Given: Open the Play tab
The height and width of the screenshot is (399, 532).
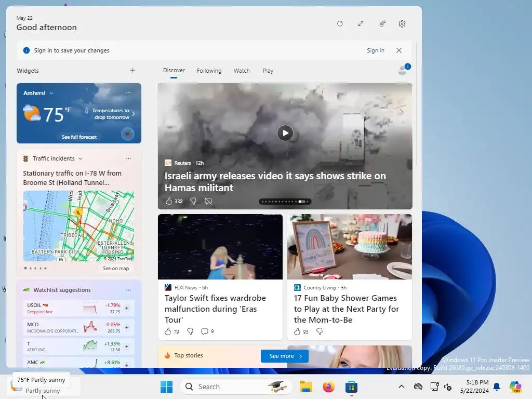Looking at the screenshot, I should click(268, 71).
